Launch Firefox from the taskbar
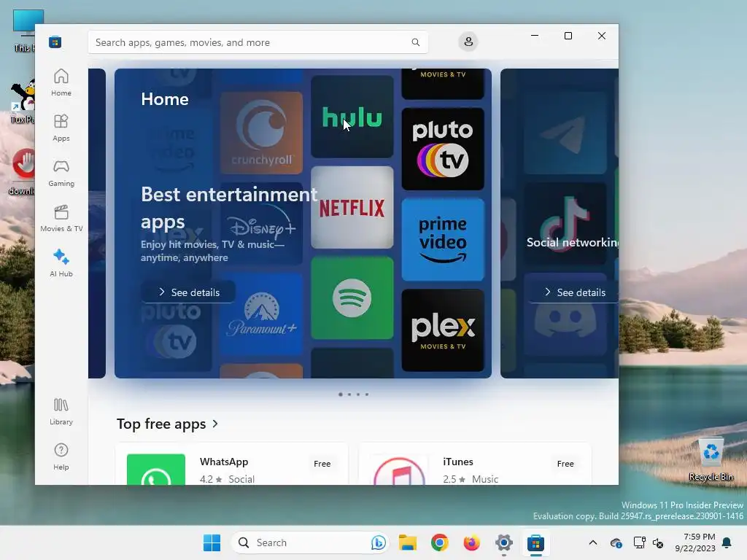747x560 pixels. pos(472,542)
